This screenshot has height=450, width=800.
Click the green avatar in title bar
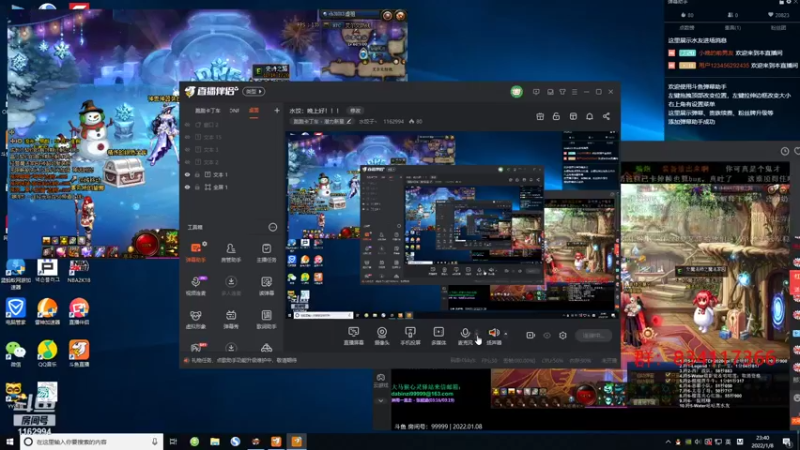pyautogui.click(x=516, y=92)
